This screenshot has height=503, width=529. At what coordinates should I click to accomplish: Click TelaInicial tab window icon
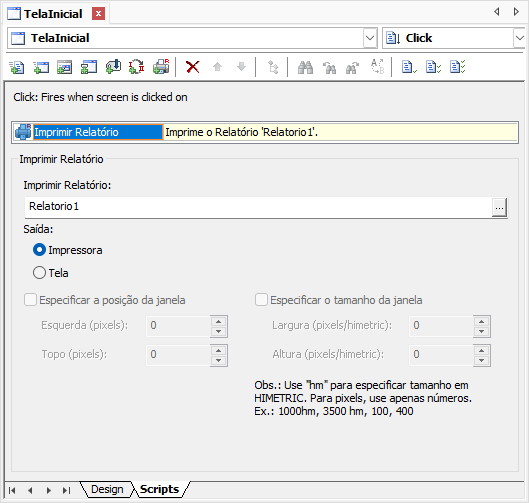[14, 13]
